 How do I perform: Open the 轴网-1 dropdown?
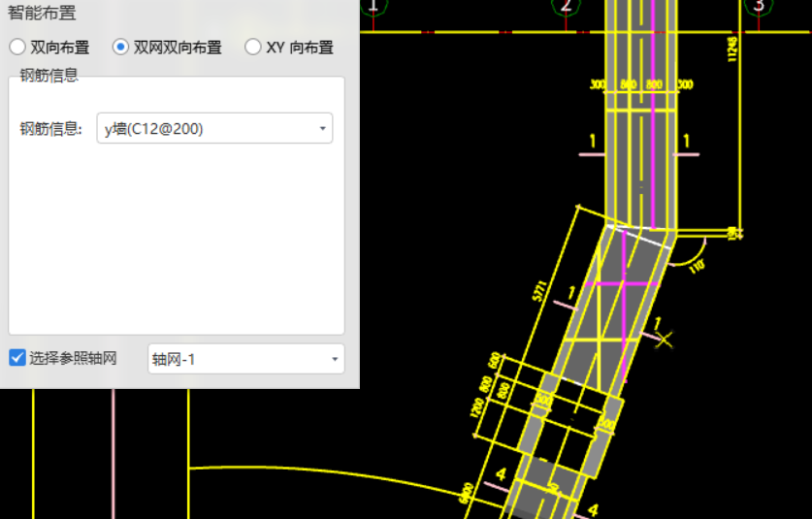246,359
